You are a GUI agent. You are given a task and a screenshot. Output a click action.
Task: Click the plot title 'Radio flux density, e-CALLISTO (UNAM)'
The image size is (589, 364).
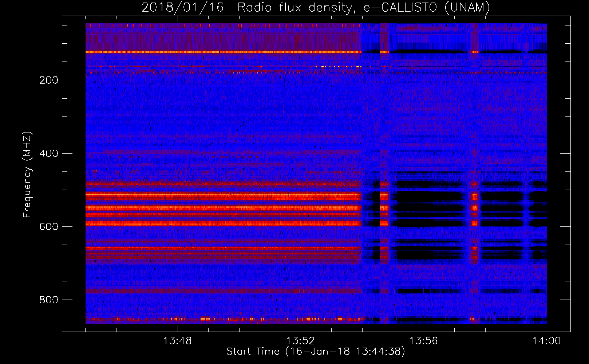[364, 7]
